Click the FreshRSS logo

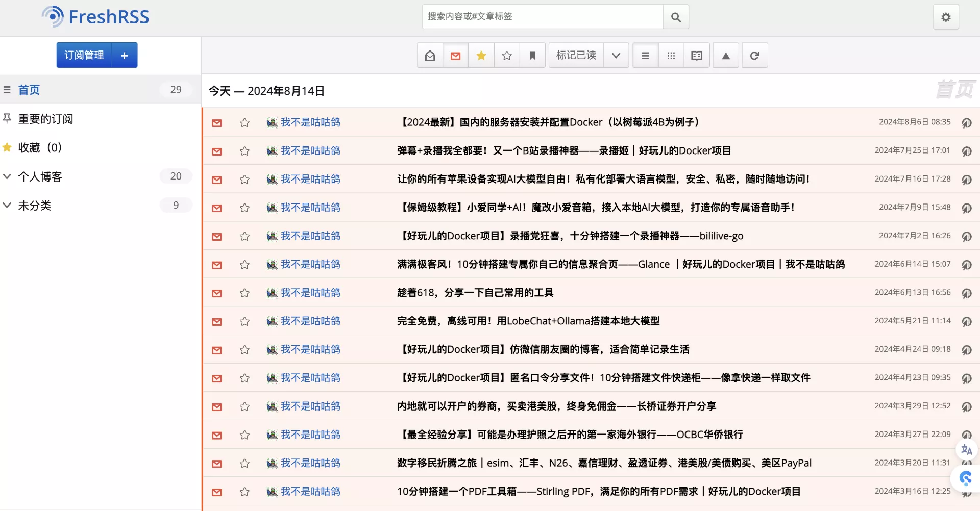pyautogui.click(x=95, y=17)
